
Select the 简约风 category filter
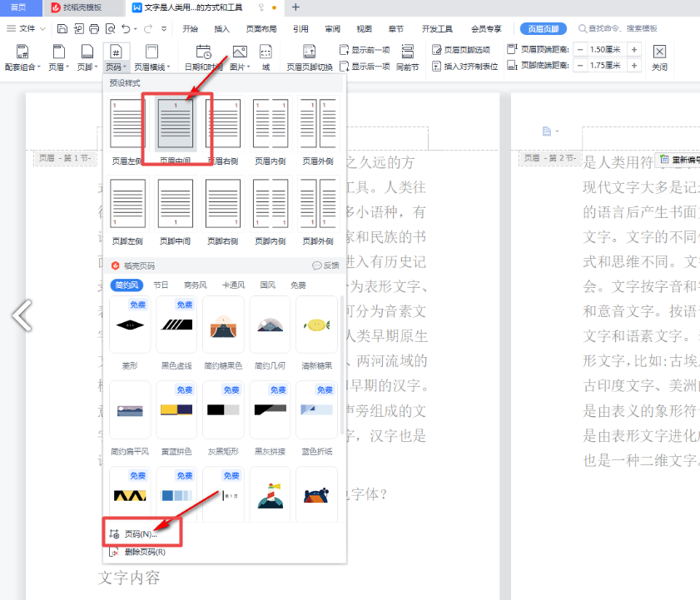(x=127, y=285)
